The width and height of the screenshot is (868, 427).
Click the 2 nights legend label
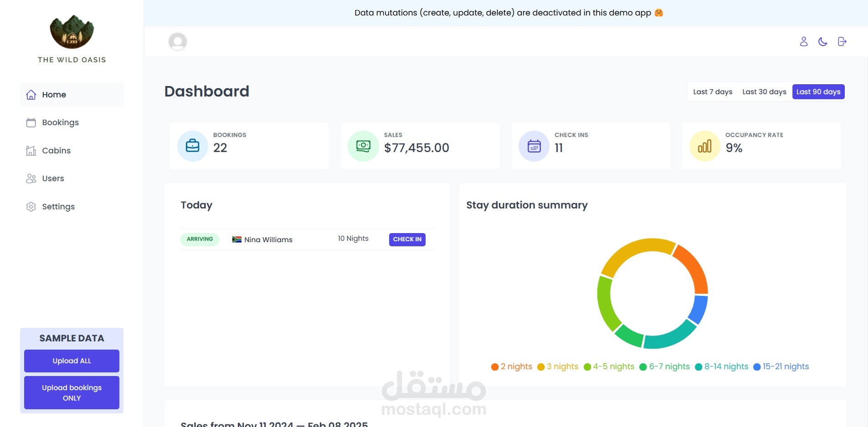click(x=517, y=366)
